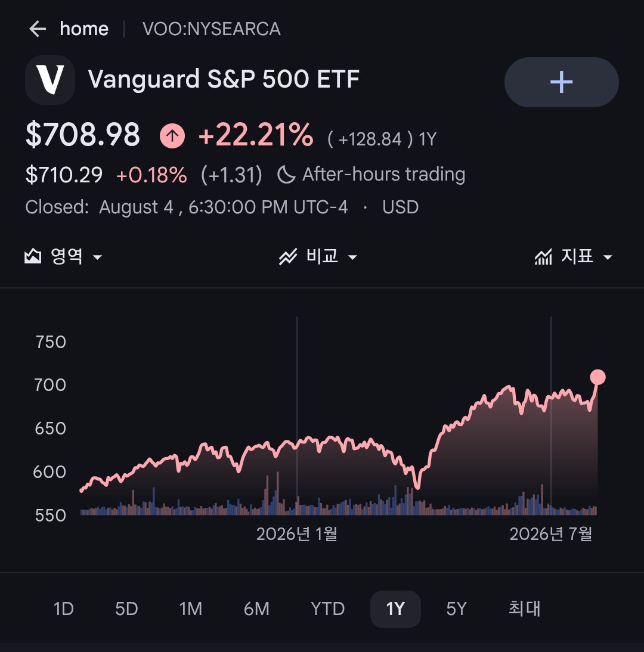Tap the pink up-arrow change indicator
The image size is (644, 652).
click(x=172, y=135)
